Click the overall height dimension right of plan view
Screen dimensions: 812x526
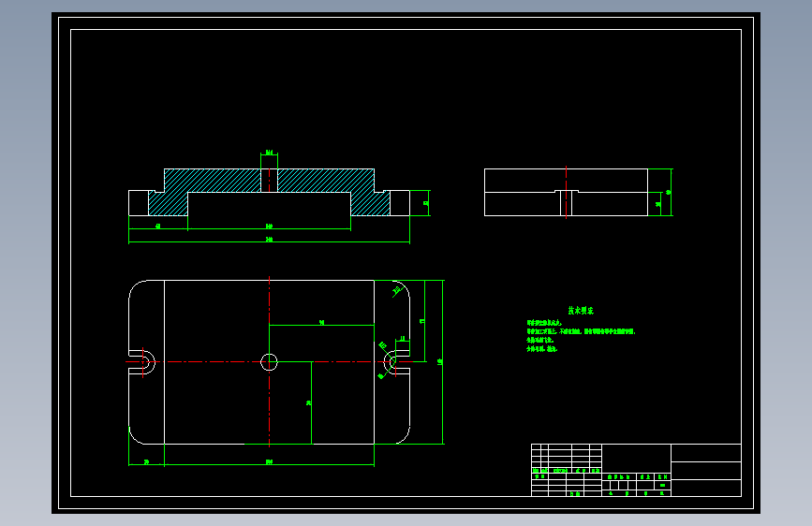441,362
